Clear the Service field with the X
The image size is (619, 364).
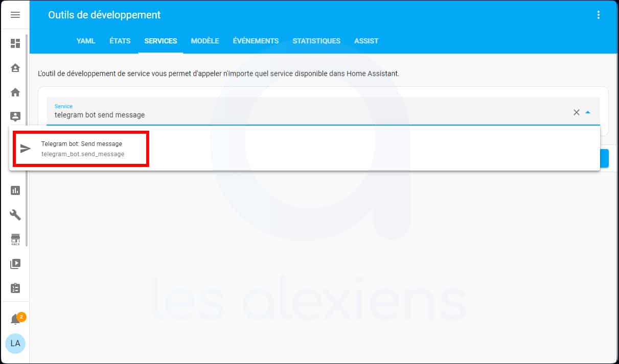click(x=576, y=112)
